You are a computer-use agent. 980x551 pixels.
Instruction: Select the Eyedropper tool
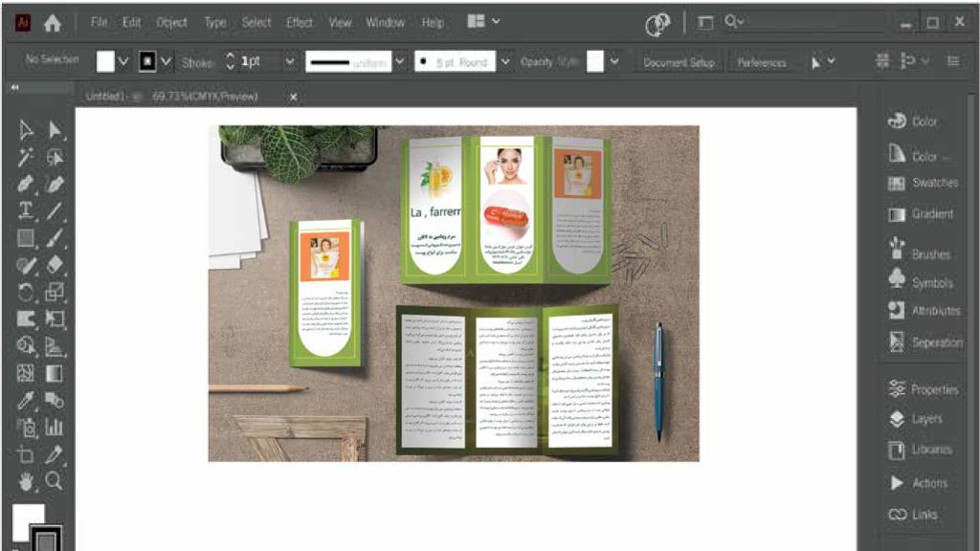[x=26, y=401]
